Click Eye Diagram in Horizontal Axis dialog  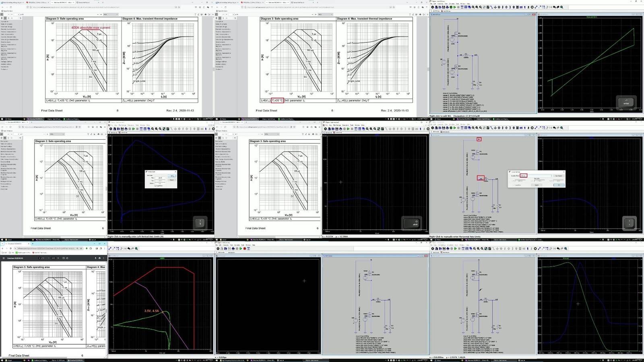558,176
